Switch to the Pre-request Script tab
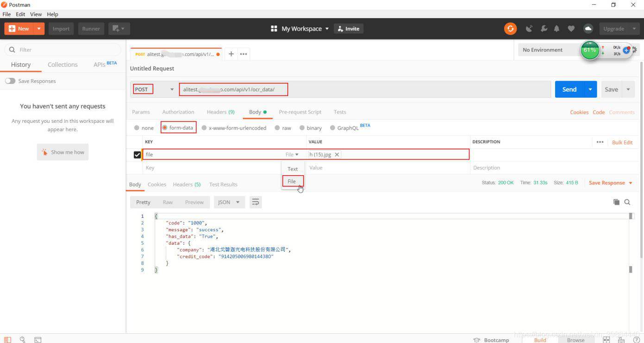The width and height of the screenshot is (644, 343). [x=300, y=112]
